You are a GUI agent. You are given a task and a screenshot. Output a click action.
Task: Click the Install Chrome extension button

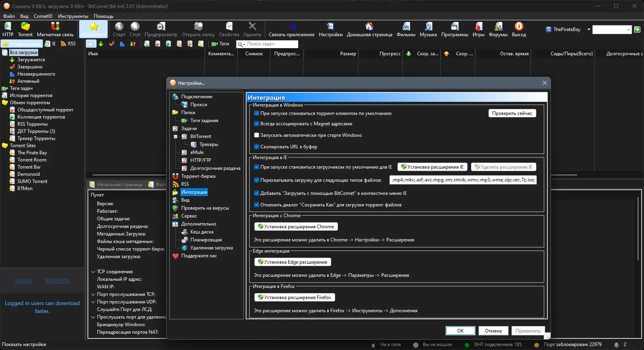296,227
